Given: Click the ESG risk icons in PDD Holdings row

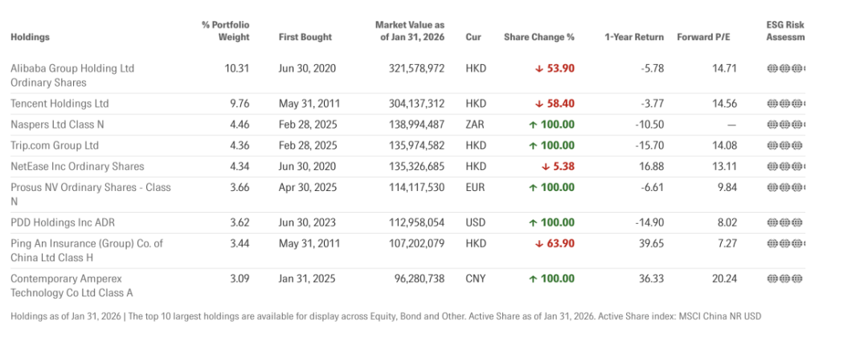Looking at the screenshot, I should coord(786,222).
